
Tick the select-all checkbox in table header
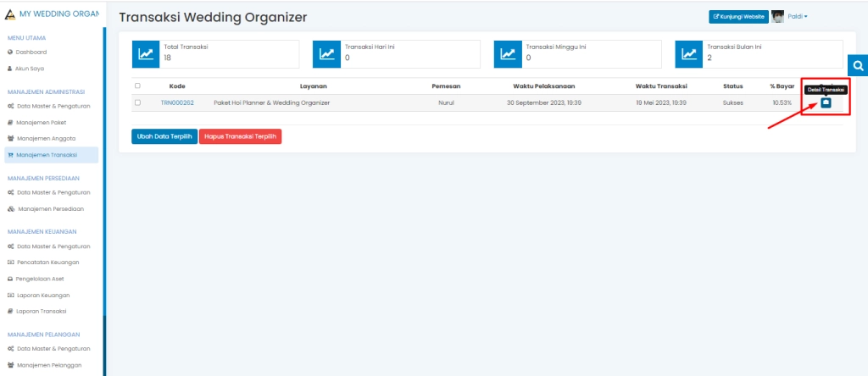coord(137,86)
